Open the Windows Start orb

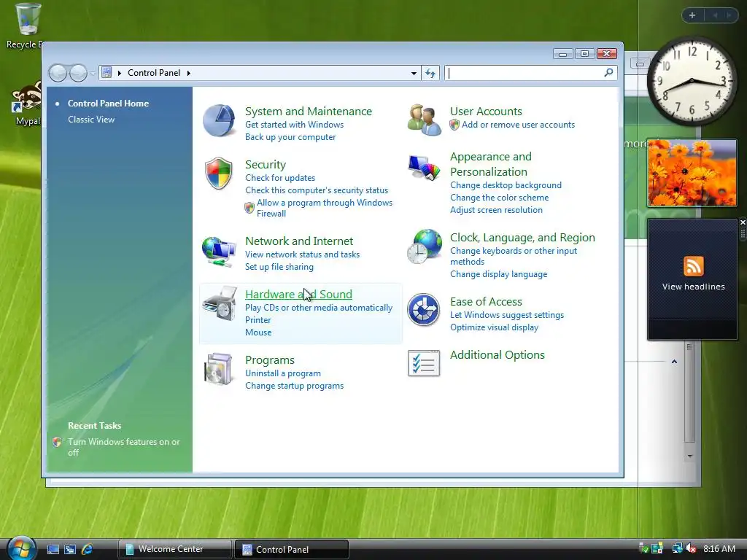click(x=21, y=548)
